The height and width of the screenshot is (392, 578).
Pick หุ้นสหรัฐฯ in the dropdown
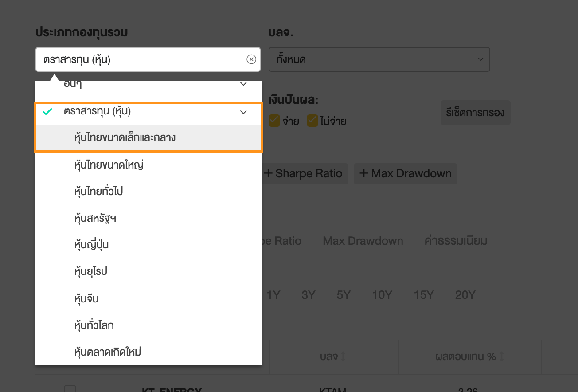click(96, 219)
